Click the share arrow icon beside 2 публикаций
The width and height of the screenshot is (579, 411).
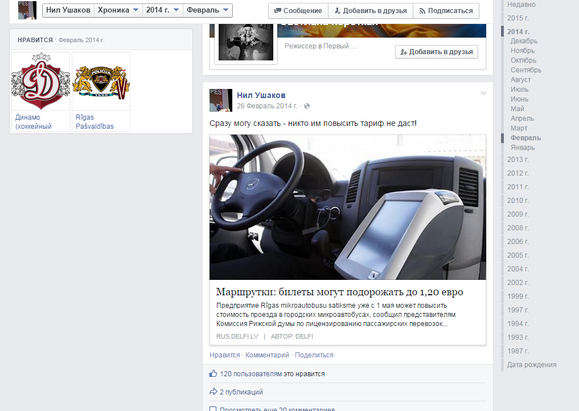tap(213, 391)
